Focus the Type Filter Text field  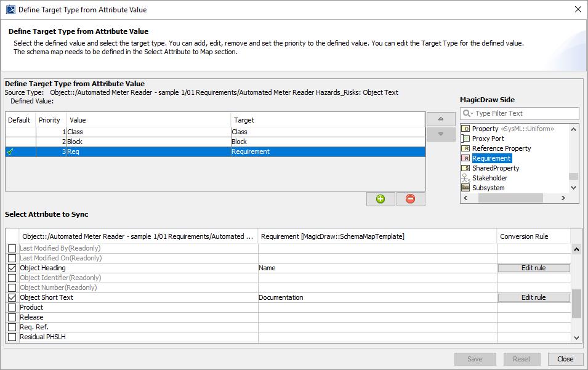[x=525, y=113]
